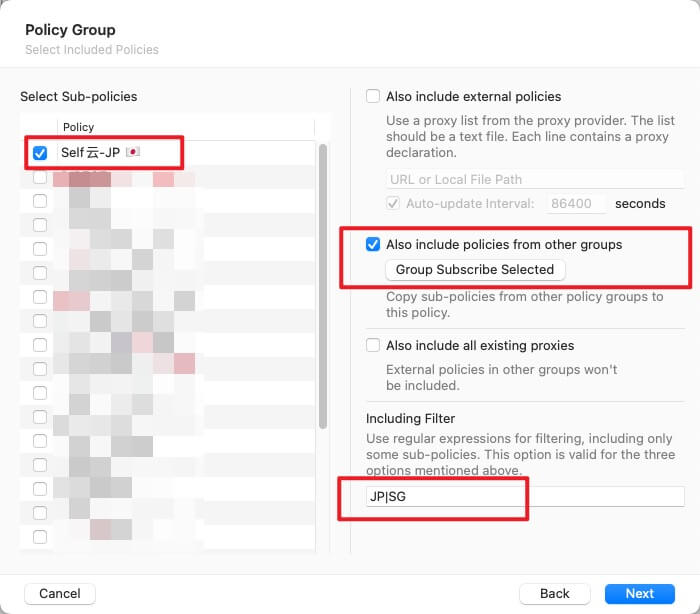
Task: Enable 'Also include all existing proxies'
Action: click(373, 345)
